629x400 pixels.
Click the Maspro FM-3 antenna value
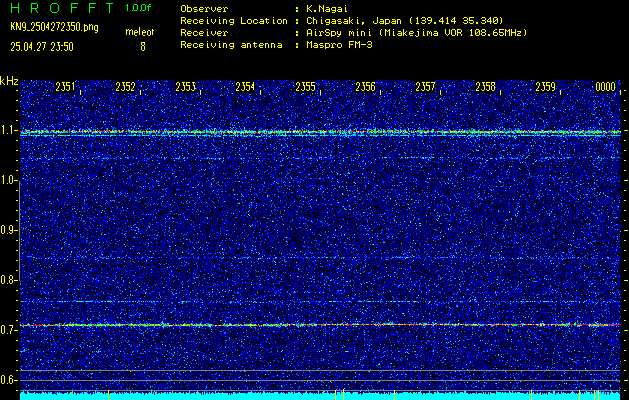click(339, 45)
